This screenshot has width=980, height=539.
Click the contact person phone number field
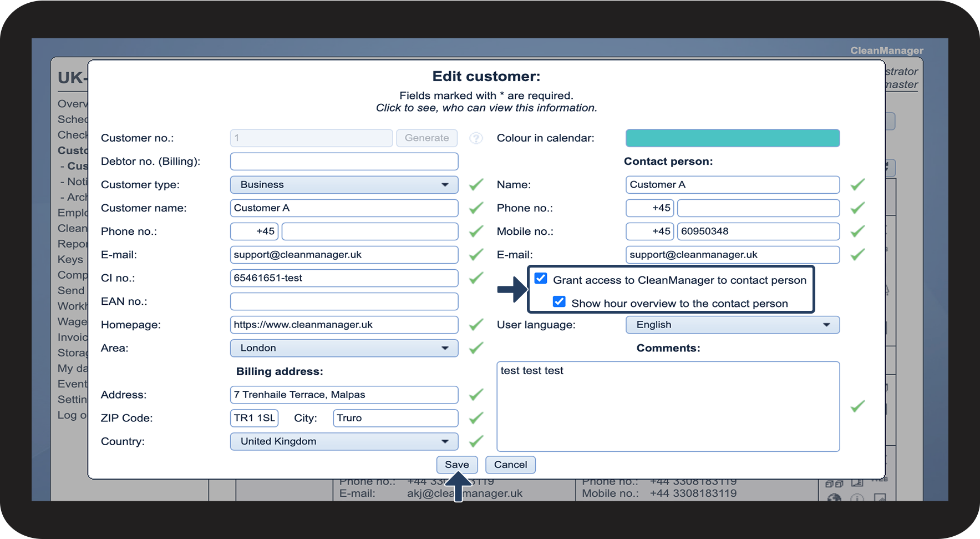pos(758,208)
